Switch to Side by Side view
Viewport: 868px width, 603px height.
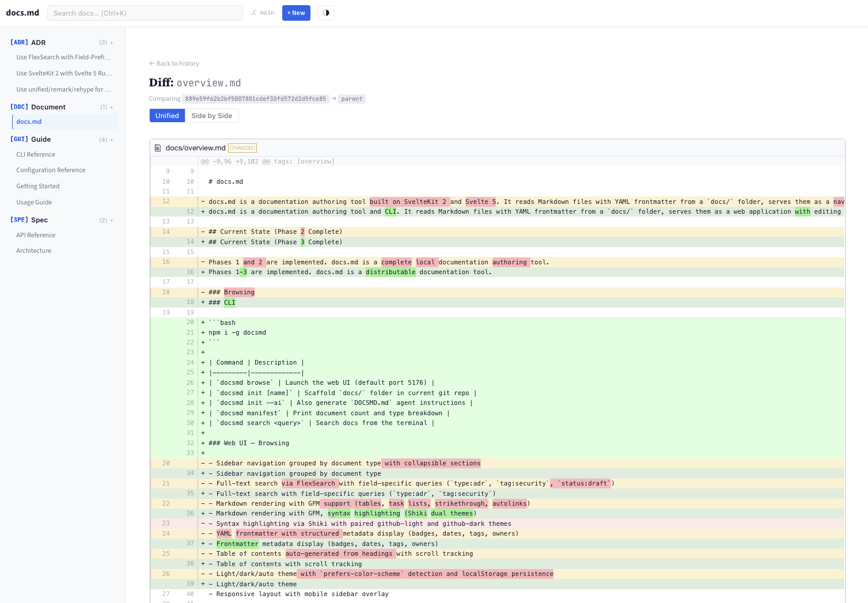211,115
